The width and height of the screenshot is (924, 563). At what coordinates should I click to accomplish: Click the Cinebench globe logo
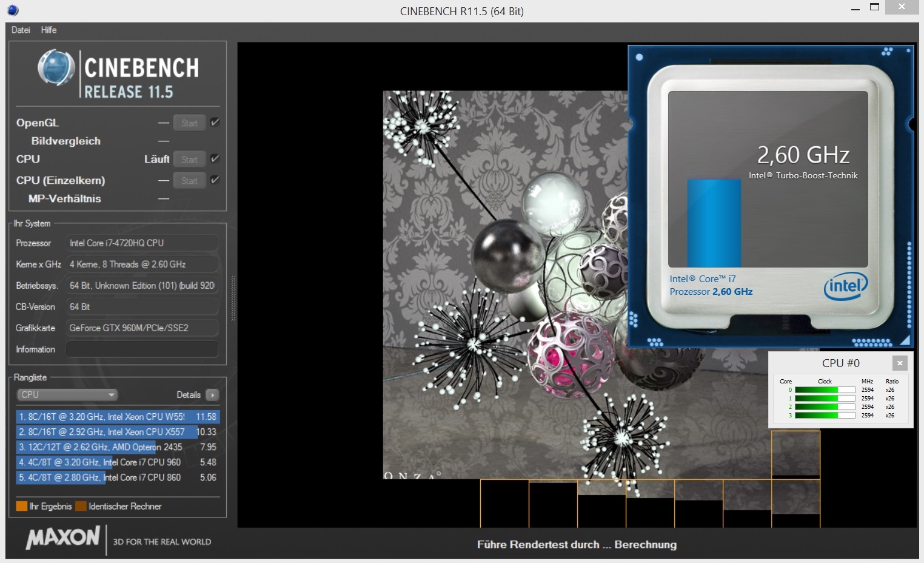[x=56, y=67]
